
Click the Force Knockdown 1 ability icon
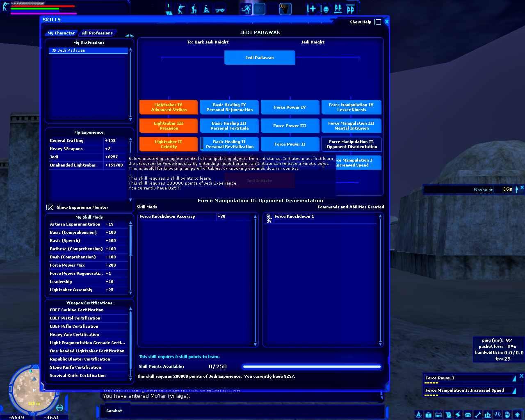coord(269,219)
